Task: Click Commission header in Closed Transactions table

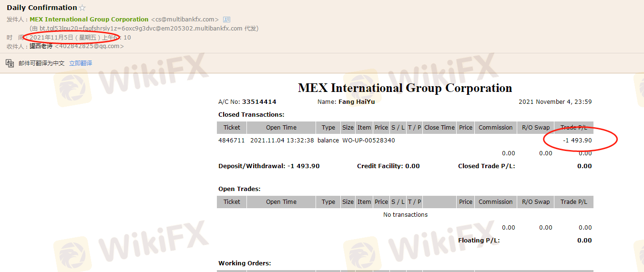Action: [496, 128]
